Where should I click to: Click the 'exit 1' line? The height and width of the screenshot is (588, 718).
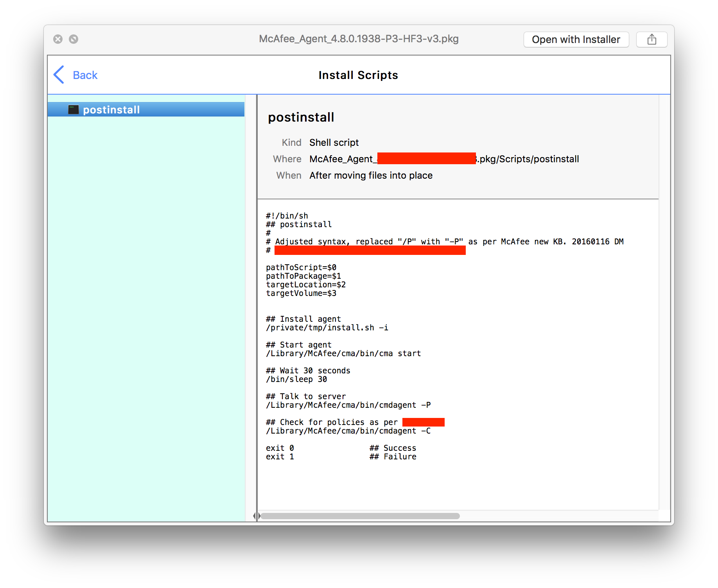tap(280, 457)
